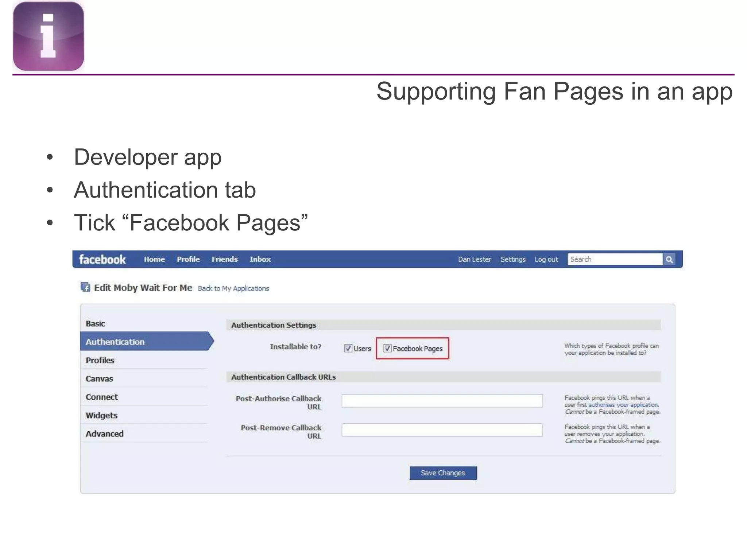747x560 pixels.
Task: Toggle the Users checkbox
Action: [x=348, y=348]
